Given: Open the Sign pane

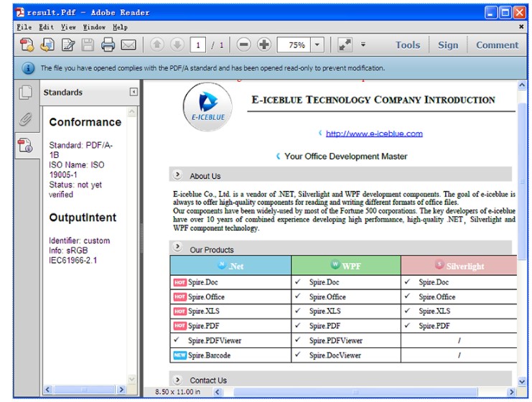Looking at the screenshot, I should pyautogui.click(x=448, y=45).
